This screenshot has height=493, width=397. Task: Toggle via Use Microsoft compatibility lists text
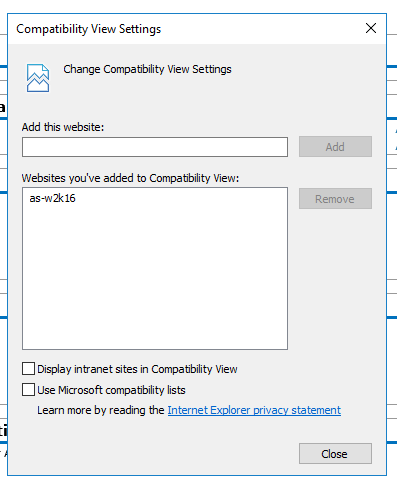tap(111, 390)
